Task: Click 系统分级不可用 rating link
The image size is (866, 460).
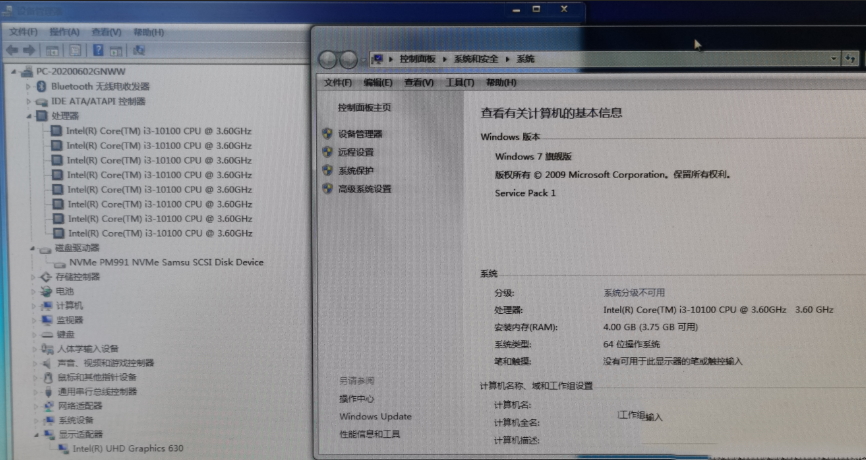Action: click(634, 293)
